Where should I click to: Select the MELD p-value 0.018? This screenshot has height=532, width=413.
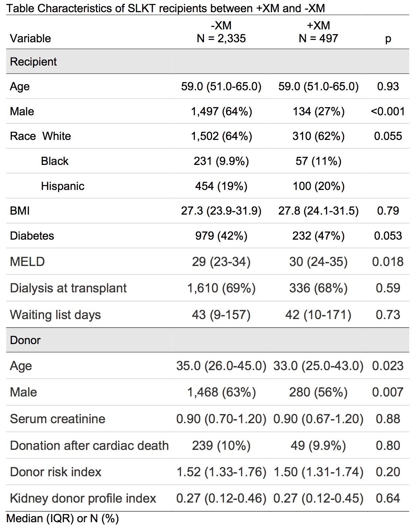point(388,262)
